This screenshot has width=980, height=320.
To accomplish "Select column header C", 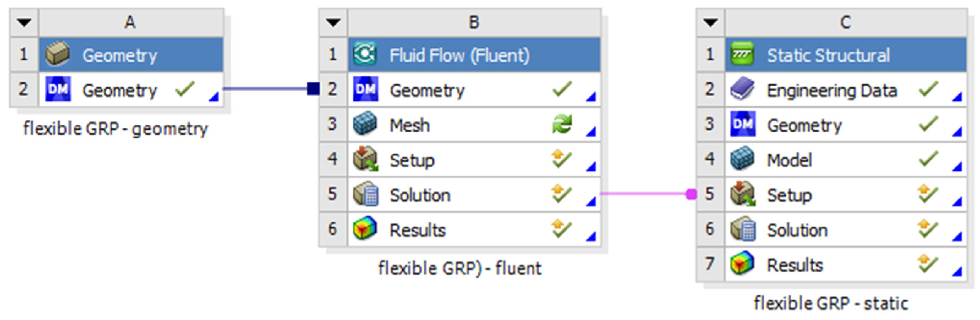I will (x=845, y=23).
